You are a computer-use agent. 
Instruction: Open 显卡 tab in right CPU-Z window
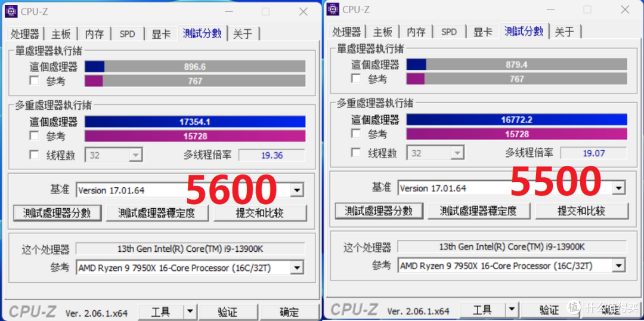coord(483,32)
